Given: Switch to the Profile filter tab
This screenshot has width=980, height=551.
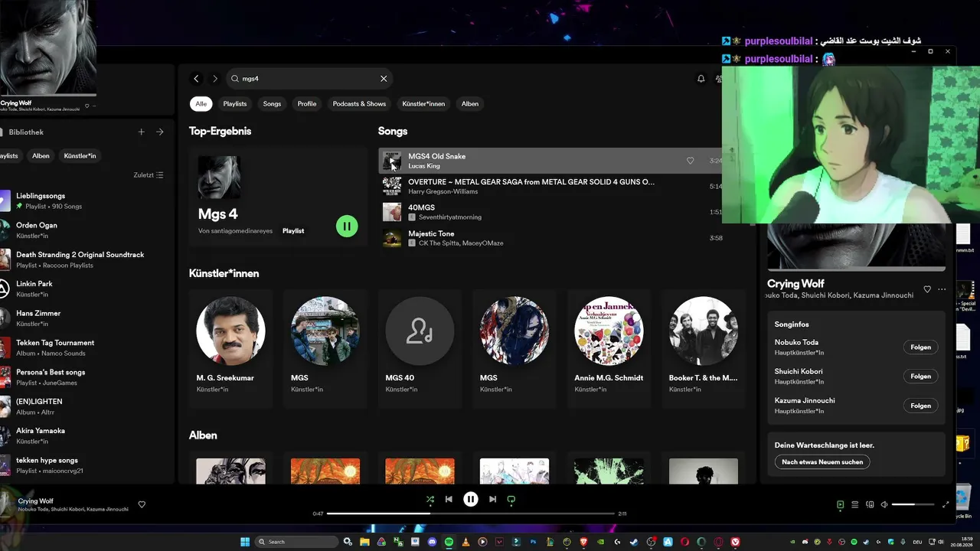Looking at the screenshot, I should 307,104.
